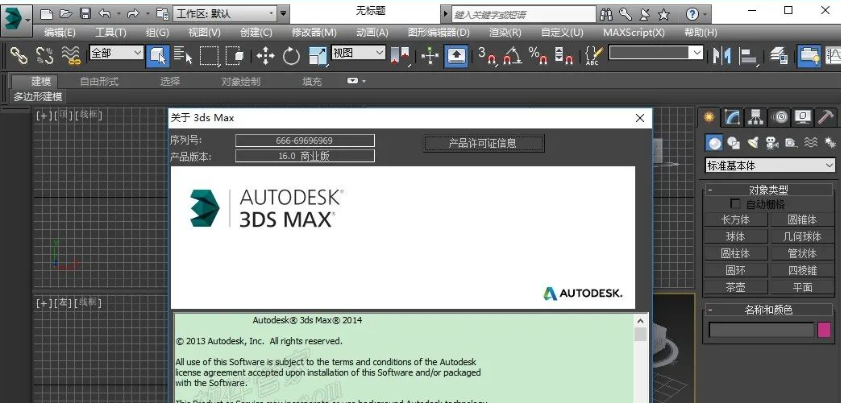Click the 产品许可证信息 button

coord(483,143)
